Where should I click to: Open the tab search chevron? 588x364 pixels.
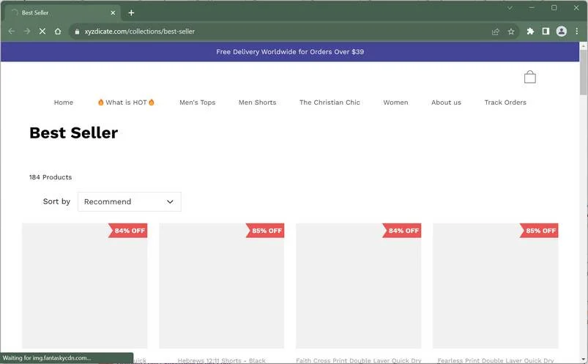pos(510,8)
